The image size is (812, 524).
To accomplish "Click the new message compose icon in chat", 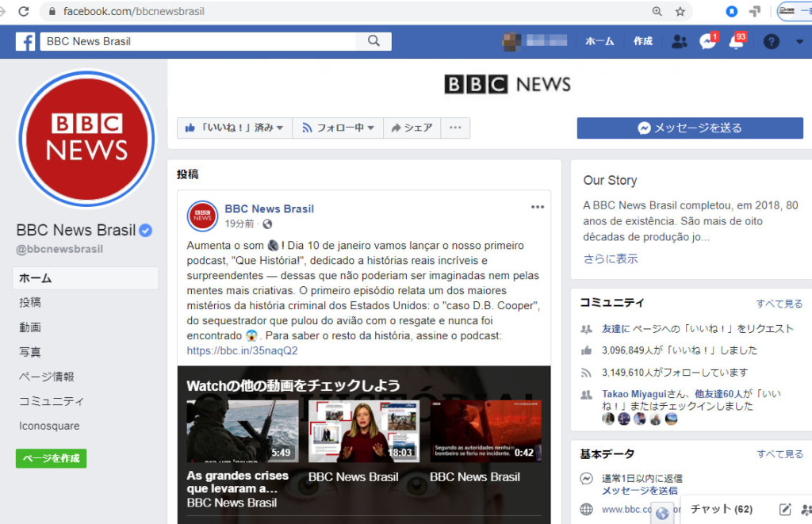I will tap(785, 510).
